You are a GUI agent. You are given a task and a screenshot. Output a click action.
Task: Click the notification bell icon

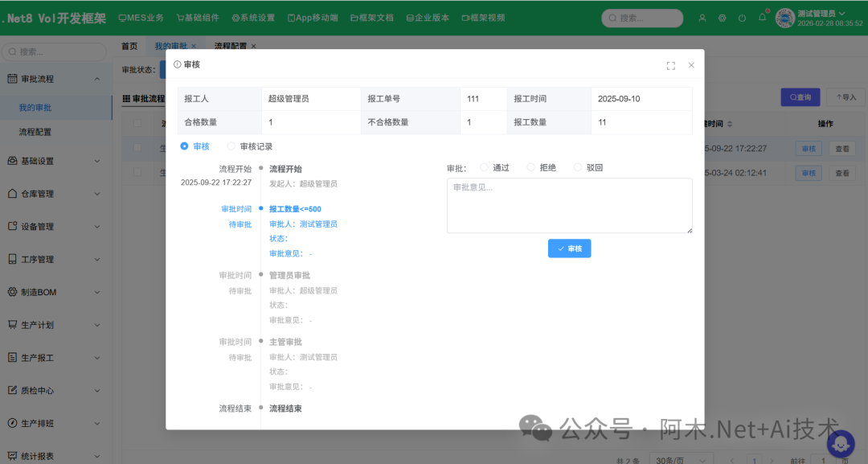coord(762,17)
